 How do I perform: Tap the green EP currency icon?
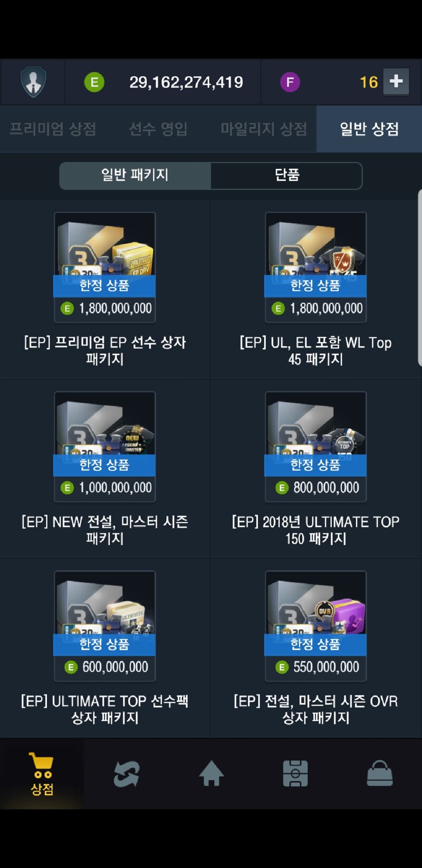tap(94, 82)
